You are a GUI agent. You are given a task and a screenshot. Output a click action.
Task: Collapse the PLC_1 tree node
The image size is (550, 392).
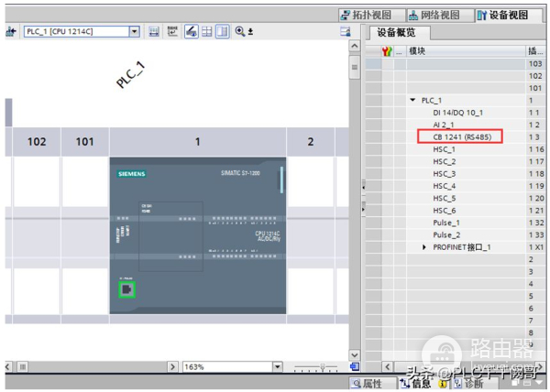[x=412, y=100]
